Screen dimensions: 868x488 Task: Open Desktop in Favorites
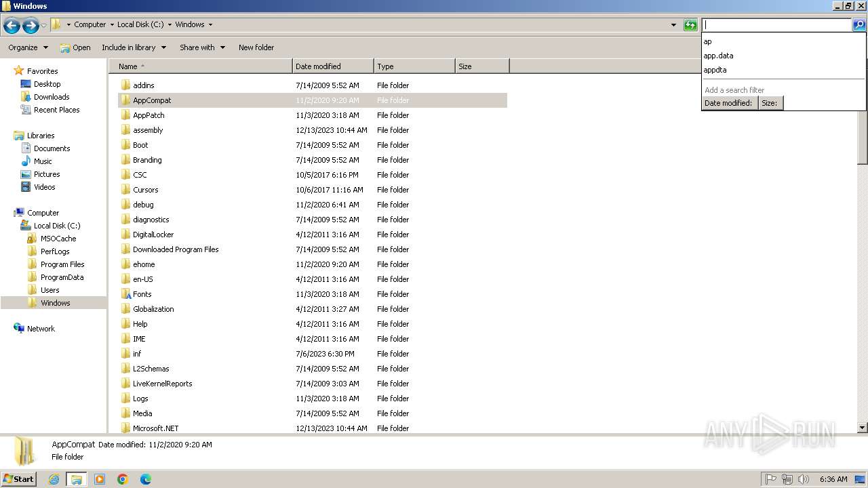tap(47, 84)
